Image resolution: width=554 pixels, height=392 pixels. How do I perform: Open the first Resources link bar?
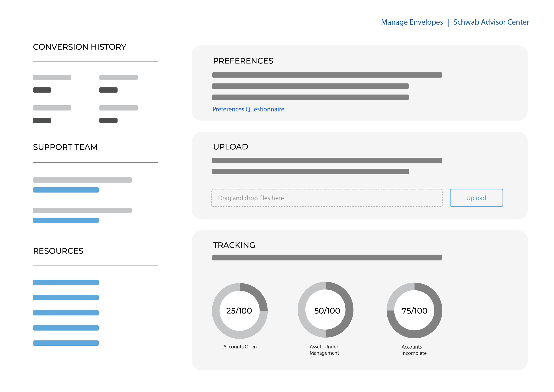click(x=66, y=282)
